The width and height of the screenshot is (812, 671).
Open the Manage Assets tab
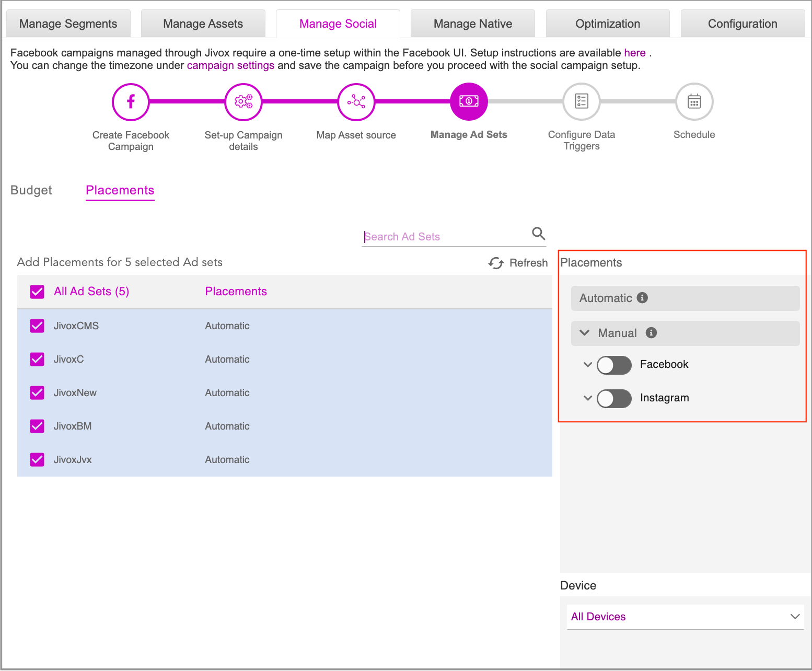coord(203,24)
